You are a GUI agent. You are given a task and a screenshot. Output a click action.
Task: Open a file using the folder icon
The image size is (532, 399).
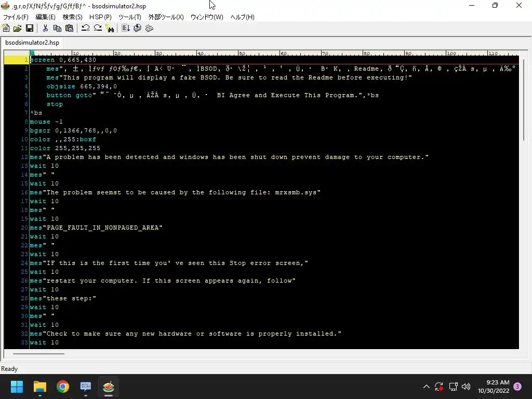(x=17, y=28)
